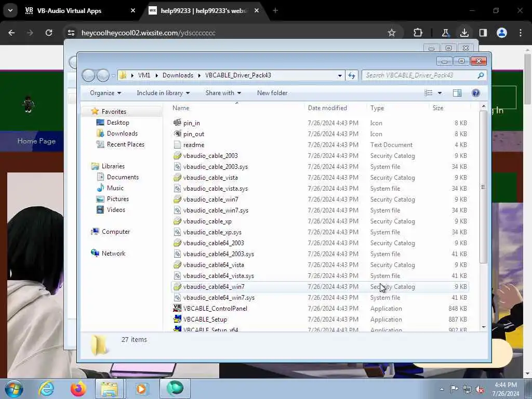The image size is (532, 399).
Task: Switch to the help99233 browser tab
Action: 205,11
